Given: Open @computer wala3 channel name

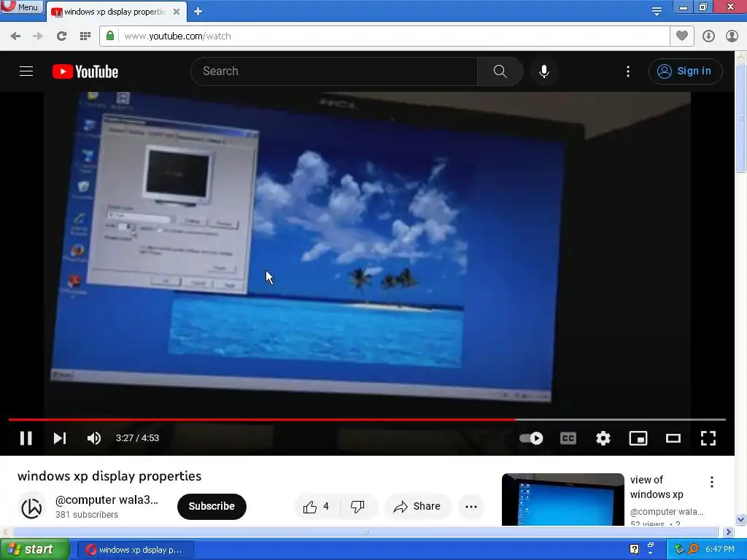Looking at the screenshot, I should (x=107, y=499).
